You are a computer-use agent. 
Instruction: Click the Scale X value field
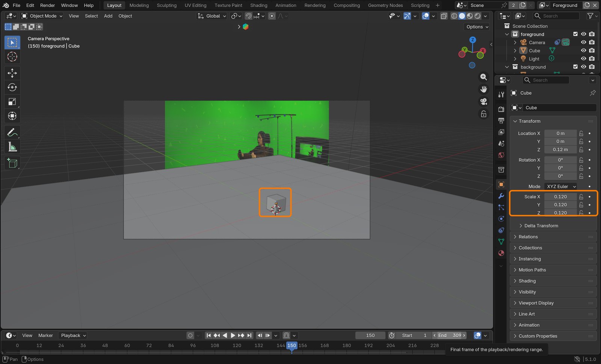(x=560, y=197)
